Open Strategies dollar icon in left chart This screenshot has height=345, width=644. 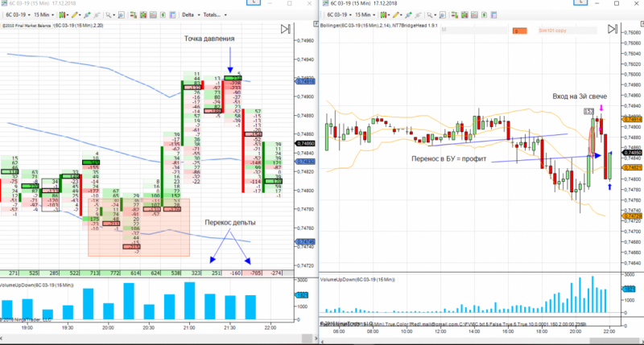[x=163, y=14]
